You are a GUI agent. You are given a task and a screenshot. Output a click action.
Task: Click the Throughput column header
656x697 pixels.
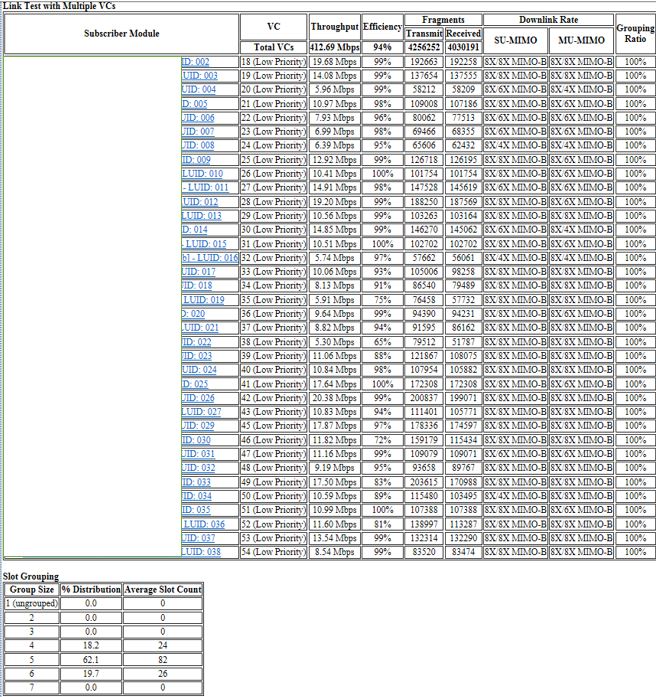tap(333, 26)
